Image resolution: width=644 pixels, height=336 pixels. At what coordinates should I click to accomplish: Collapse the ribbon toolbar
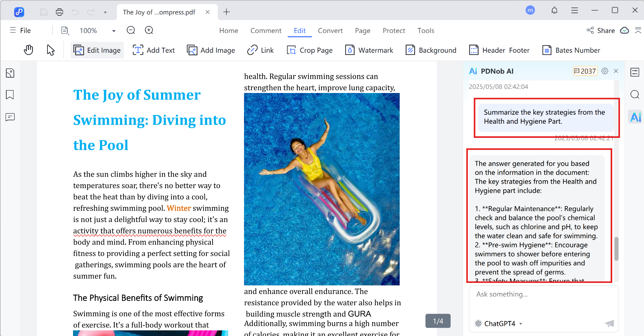638,30
